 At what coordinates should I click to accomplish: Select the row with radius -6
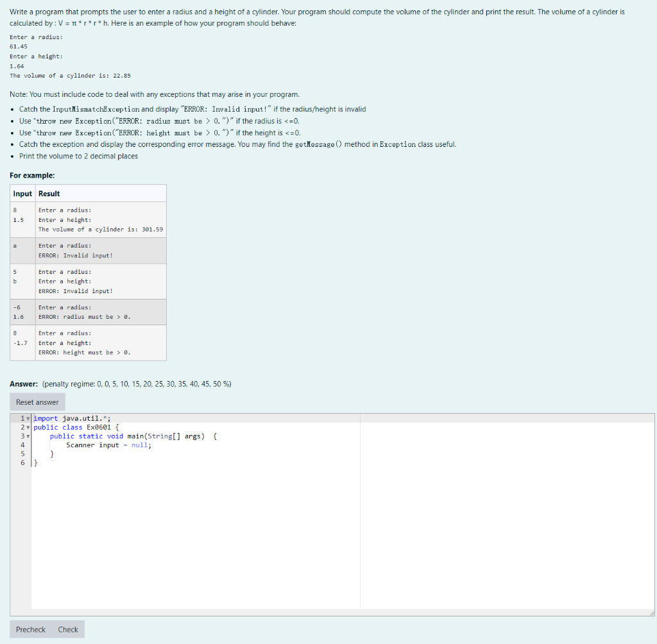point(88,311)
